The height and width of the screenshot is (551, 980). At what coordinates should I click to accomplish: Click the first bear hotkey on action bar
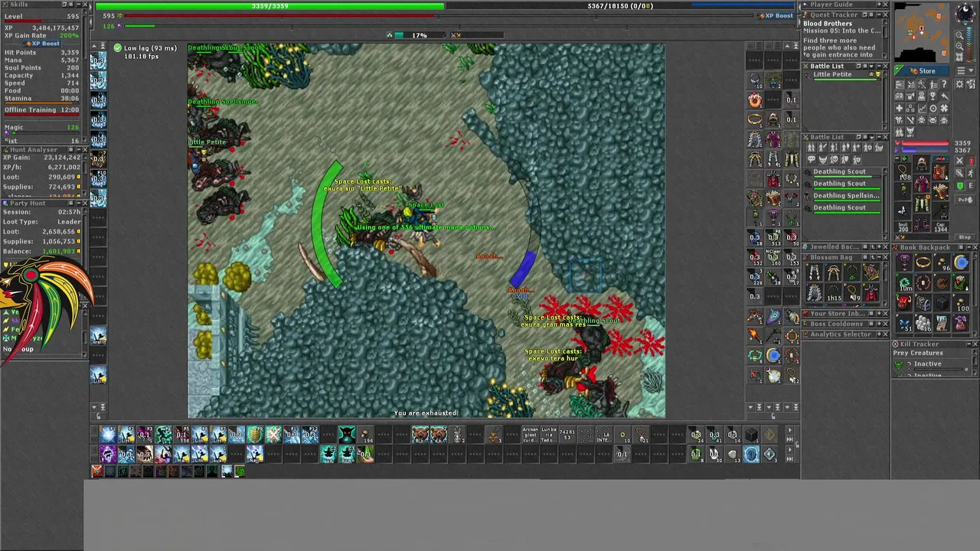(420, 435)
